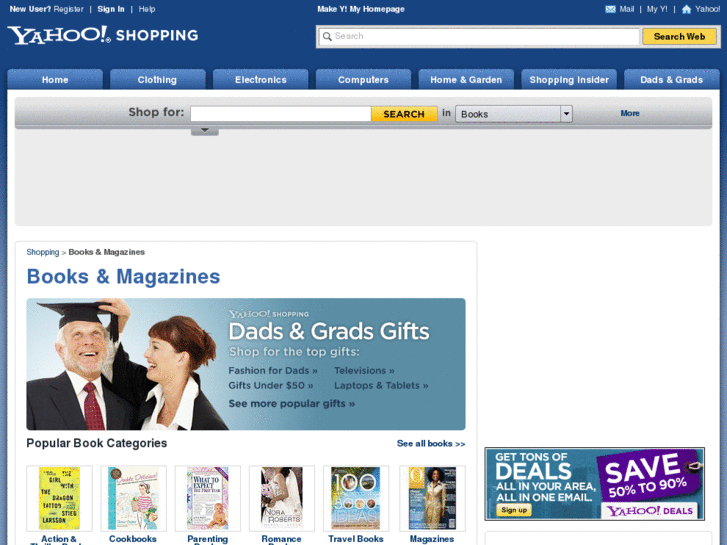Click the More link in search bar
This screenshot has height=545, width=727.
[x=630, y=113]
